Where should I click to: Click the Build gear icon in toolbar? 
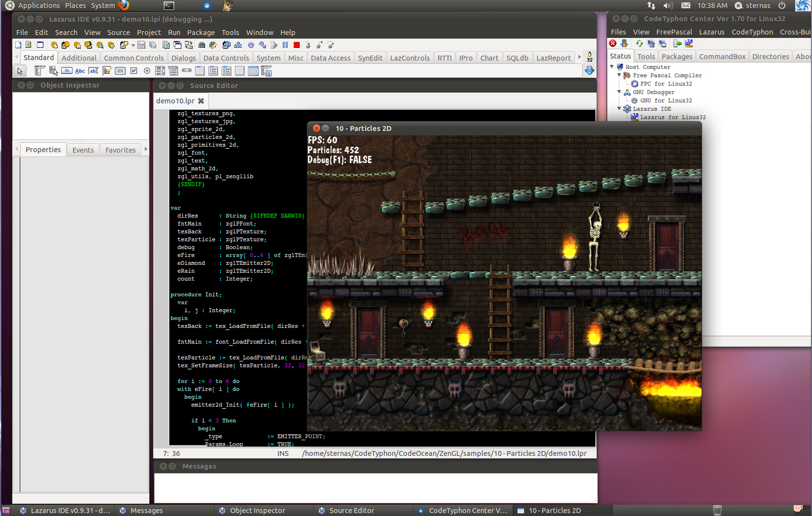click(251, 45)
